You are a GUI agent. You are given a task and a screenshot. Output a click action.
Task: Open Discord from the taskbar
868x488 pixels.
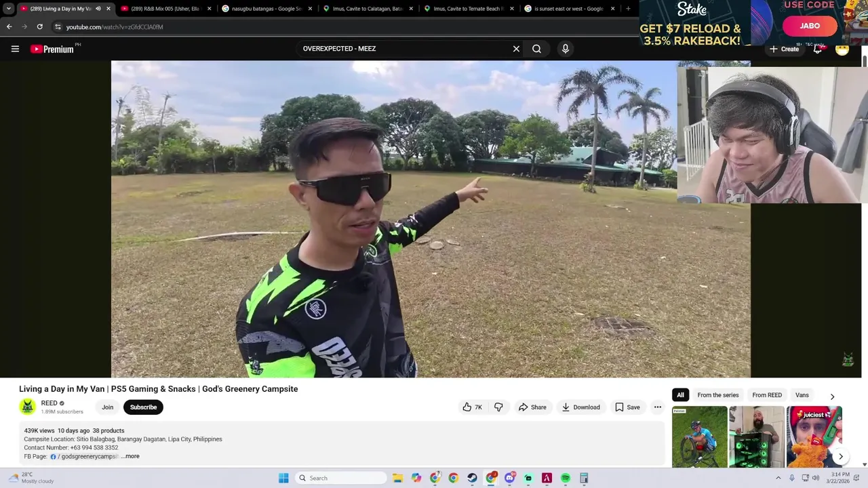point(509,478)
